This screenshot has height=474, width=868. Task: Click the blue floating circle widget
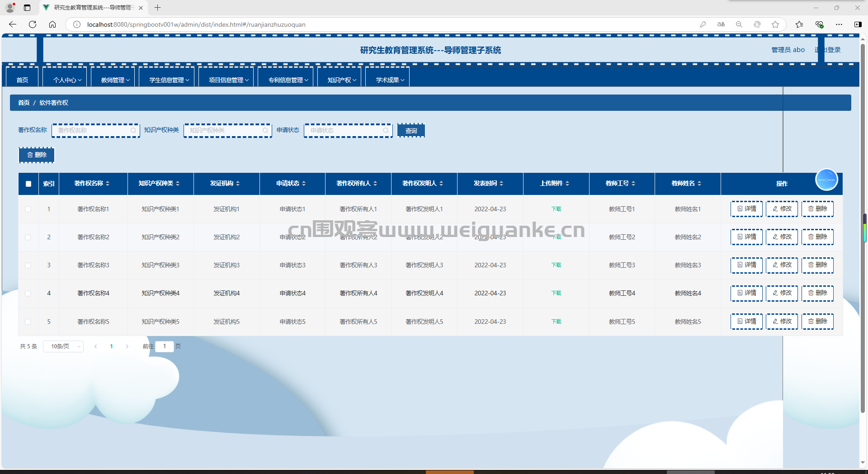pos(826,180)
